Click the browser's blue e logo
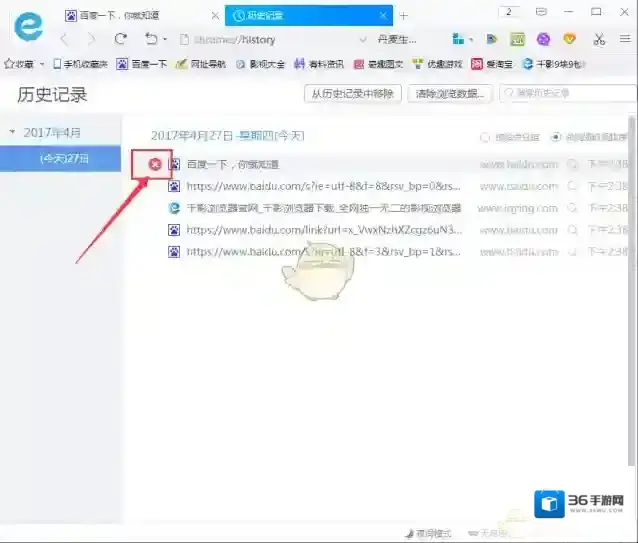 [28, 26]
